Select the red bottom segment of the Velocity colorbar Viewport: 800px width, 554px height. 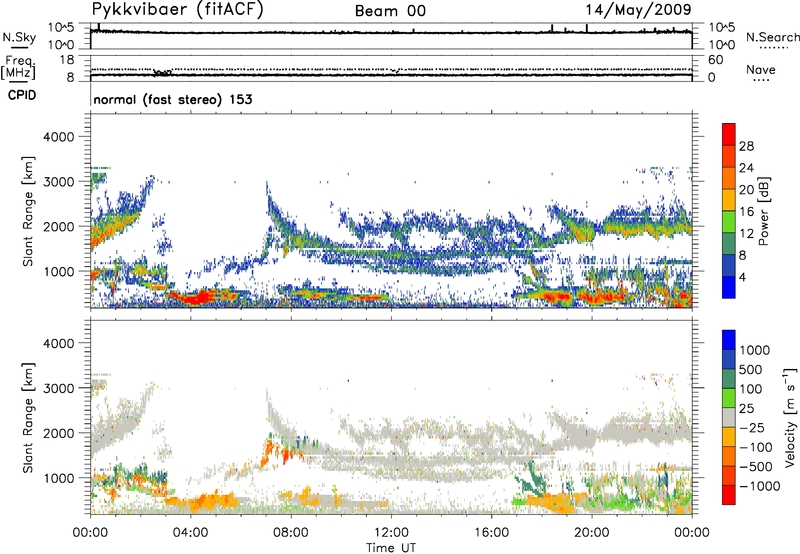point(729,495)
